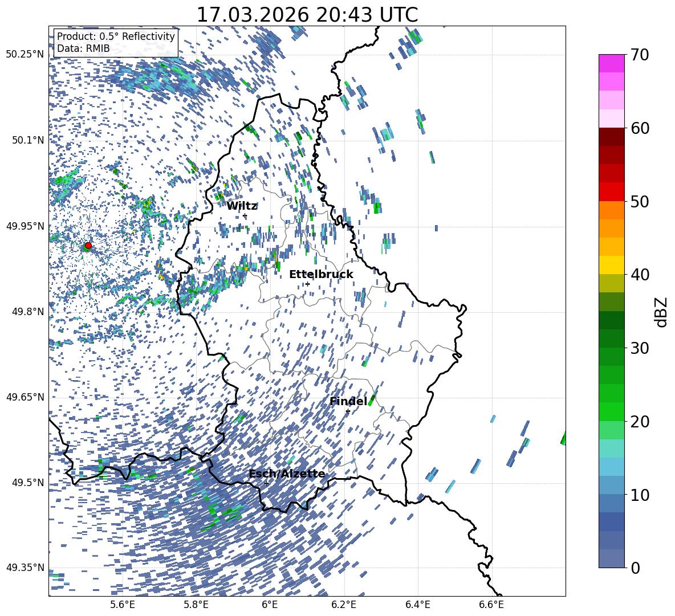
Task: Click the Product: 0.5° Reflectivity text
Action: [116, 36]
